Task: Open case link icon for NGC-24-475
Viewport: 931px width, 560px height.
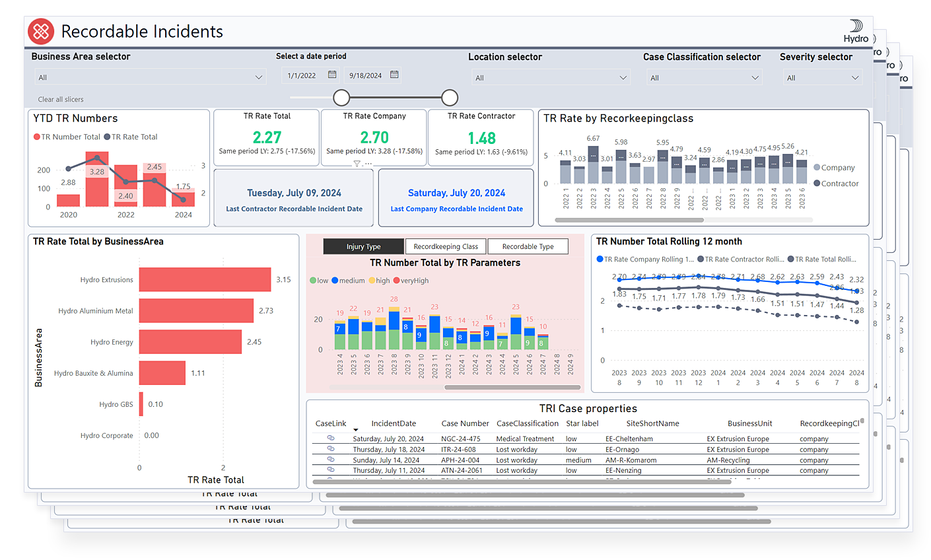Action: pos(331,438)
